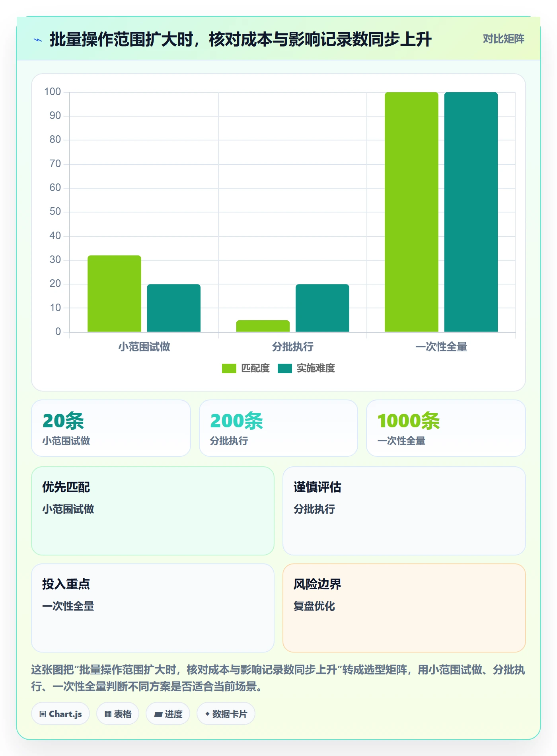
Task: Click the 小范围试做 x-axis label
Action: point(144,347)
